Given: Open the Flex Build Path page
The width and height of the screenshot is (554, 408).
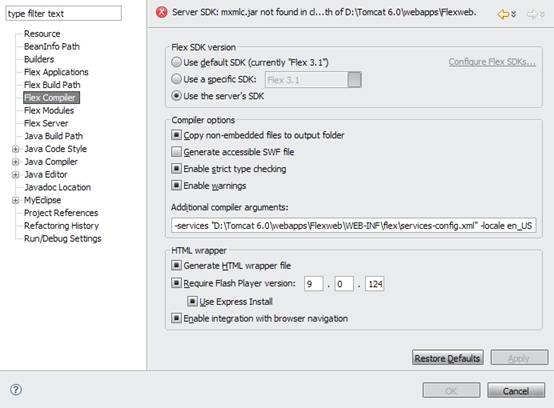Looking at the screenshot, I should click(x=52, y=85).
